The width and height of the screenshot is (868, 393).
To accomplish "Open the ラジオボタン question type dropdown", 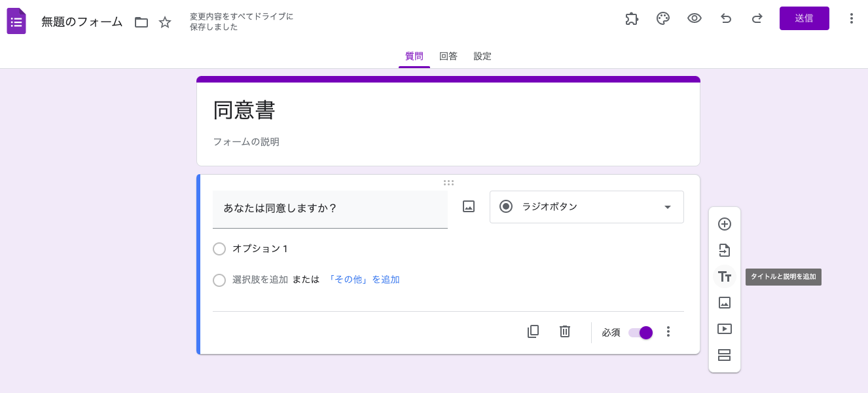I will click(x=587, y=207).
